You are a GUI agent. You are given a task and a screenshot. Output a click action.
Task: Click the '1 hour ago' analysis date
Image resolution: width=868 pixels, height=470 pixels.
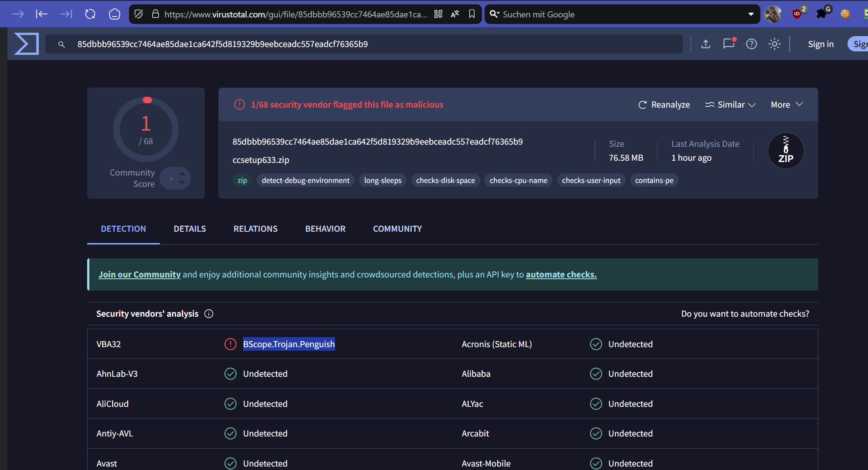[692, 158]
